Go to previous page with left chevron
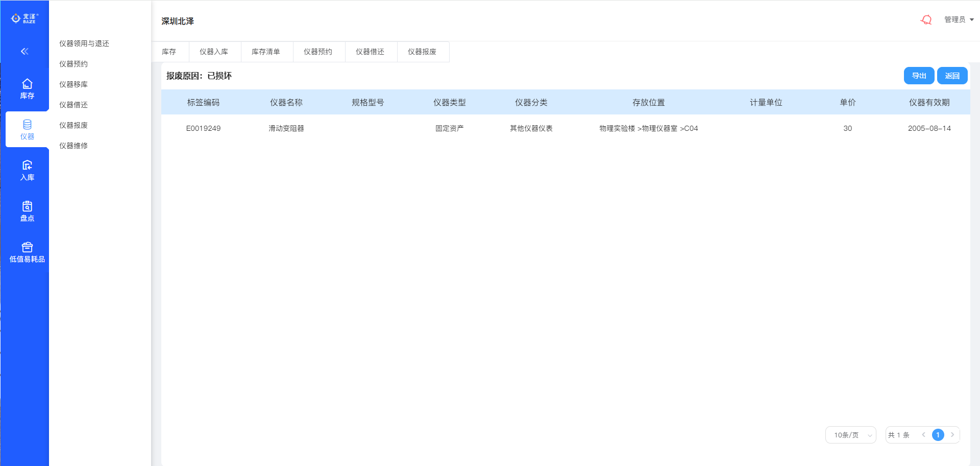The image size is (980, 466). point(923,435)
